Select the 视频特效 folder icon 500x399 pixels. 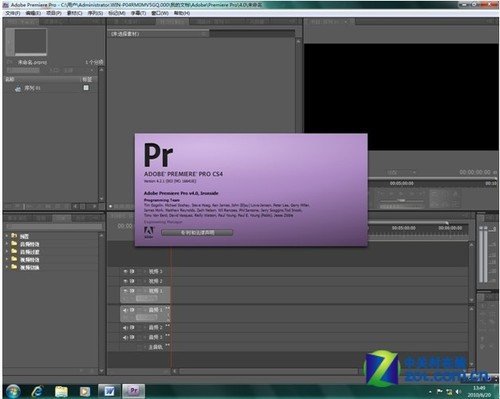[x=14, y=259]
